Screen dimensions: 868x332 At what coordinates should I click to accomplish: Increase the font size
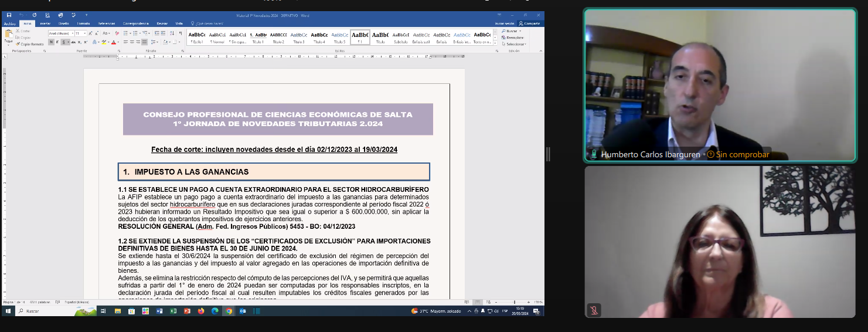click(x=90, y=33)
